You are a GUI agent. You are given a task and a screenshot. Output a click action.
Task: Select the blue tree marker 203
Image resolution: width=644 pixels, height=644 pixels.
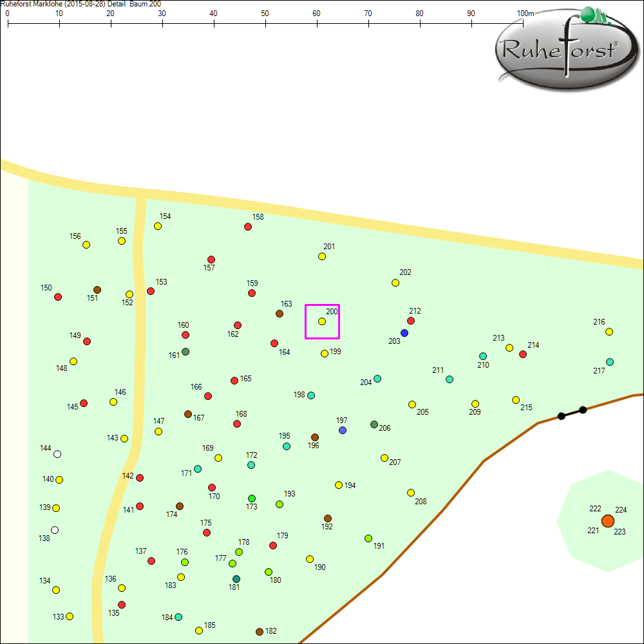click(x=404, y=333)
